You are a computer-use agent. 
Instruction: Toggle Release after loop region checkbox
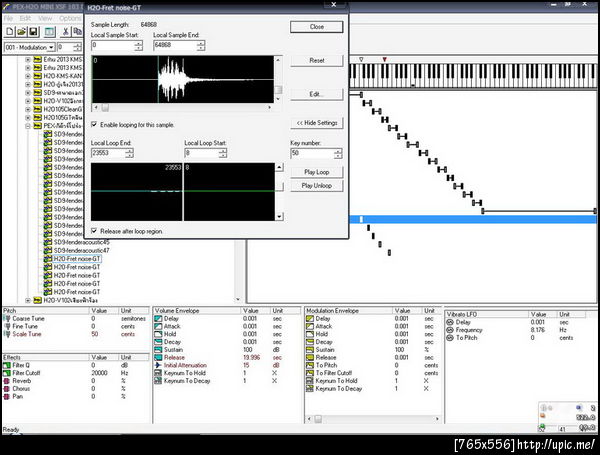(94, 231)
